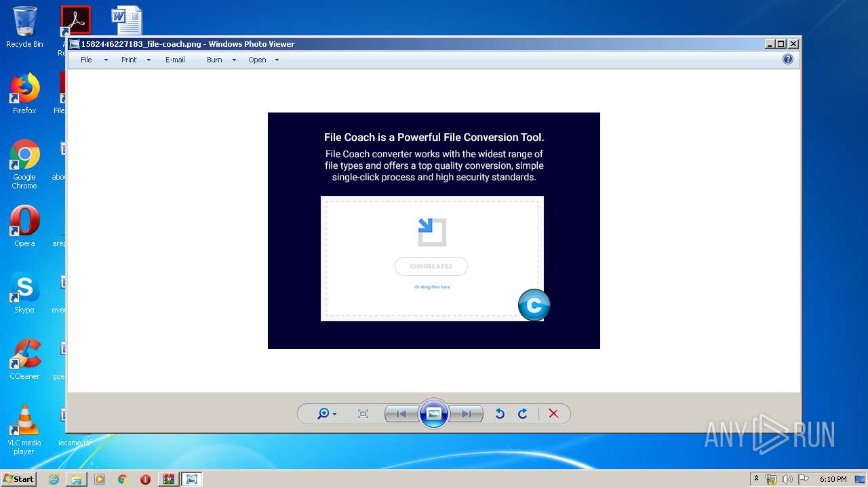Go to the previous photo

click(x=401, y=413)
